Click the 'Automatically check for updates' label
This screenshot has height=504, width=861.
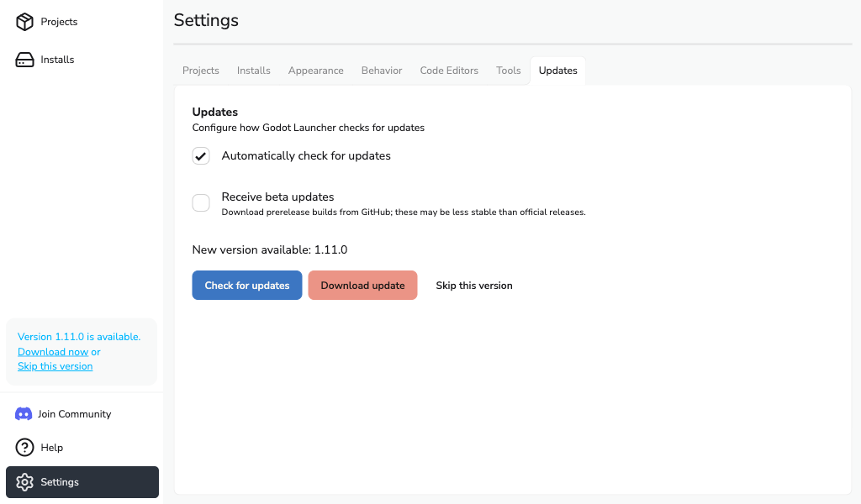coord(306,155)
